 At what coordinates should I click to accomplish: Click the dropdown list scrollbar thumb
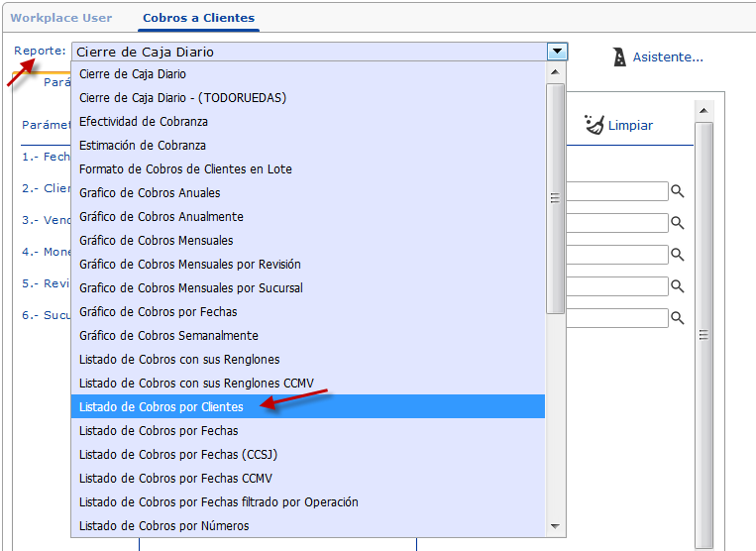pos(555,198)
